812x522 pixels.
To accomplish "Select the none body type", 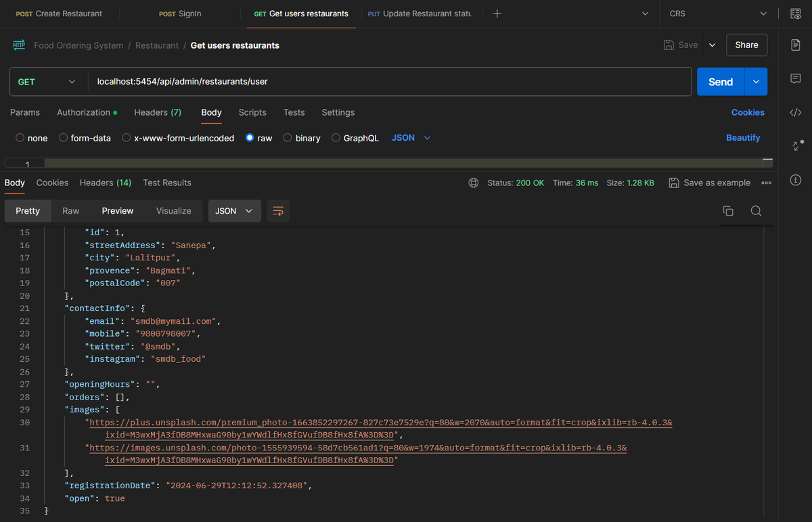I will click(32, 138).
